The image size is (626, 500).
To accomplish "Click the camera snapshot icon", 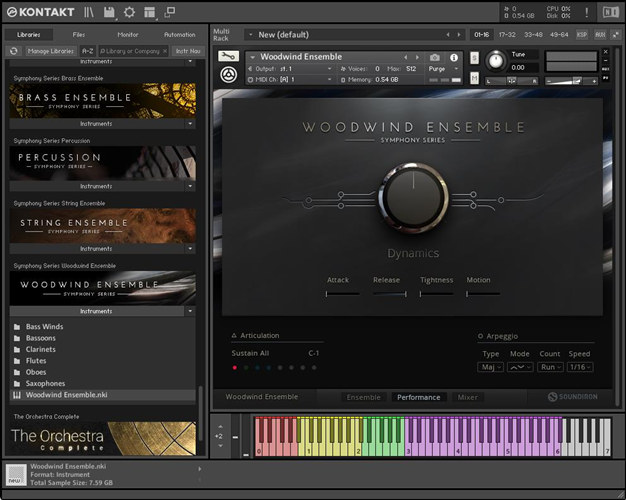I will 435,57.
